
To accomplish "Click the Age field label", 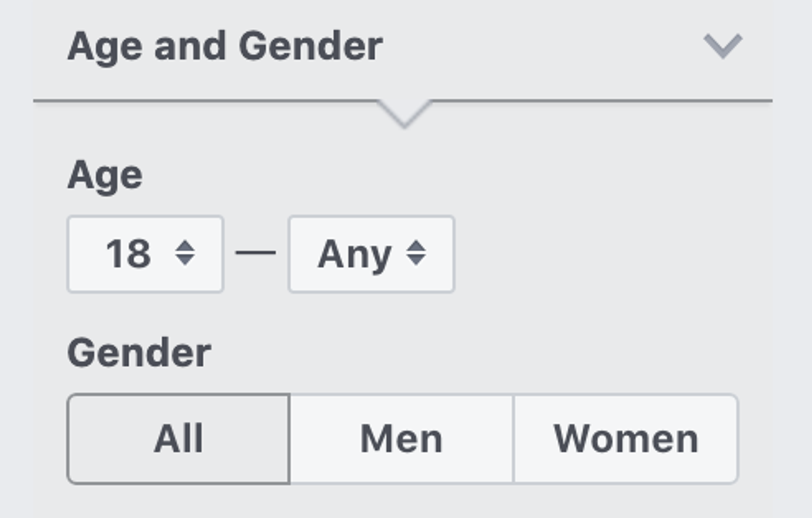I will (x=105, y=177).
